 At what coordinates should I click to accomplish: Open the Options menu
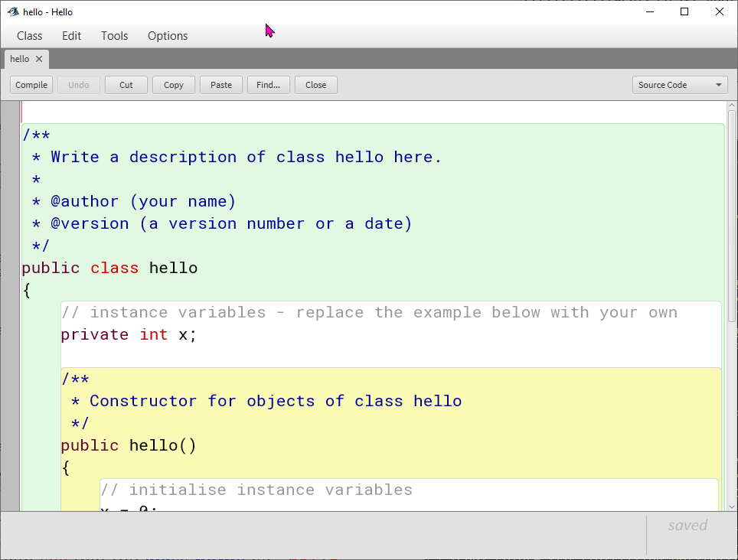[x=168, y=36]
